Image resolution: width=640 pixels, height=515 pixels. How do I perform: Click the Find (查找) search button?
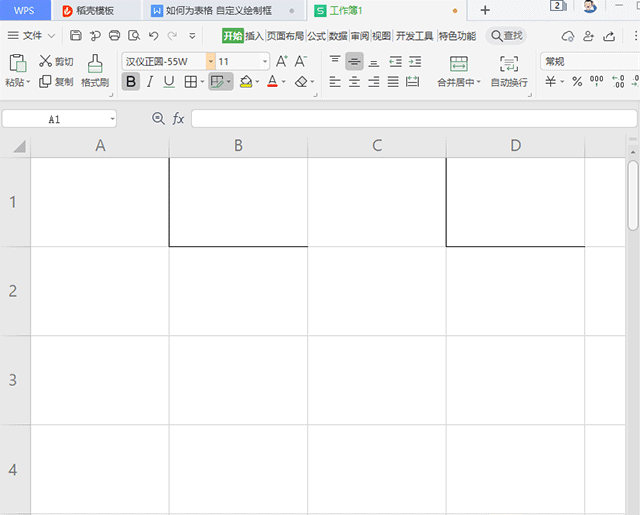(506, 36)
